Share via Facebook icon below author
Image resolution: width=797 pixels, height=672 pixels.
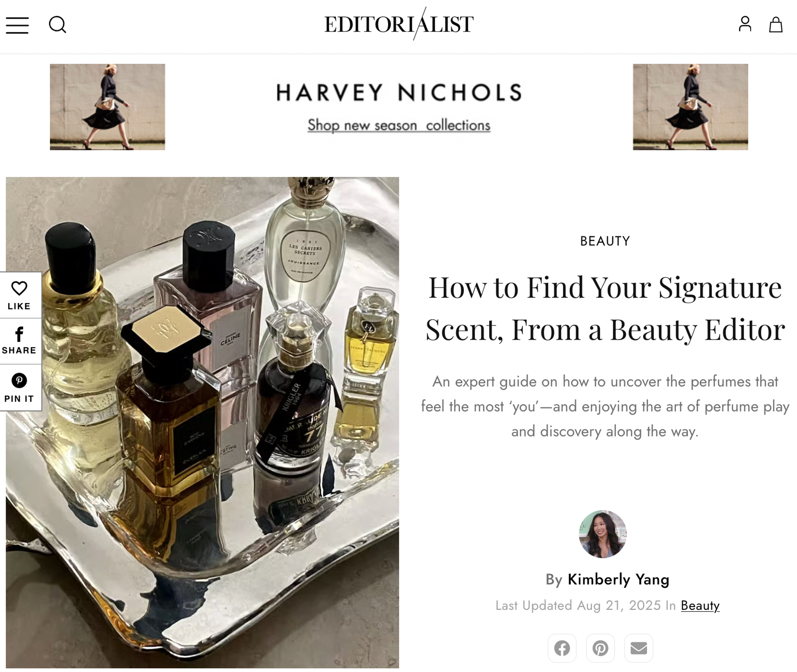point(562,648)
